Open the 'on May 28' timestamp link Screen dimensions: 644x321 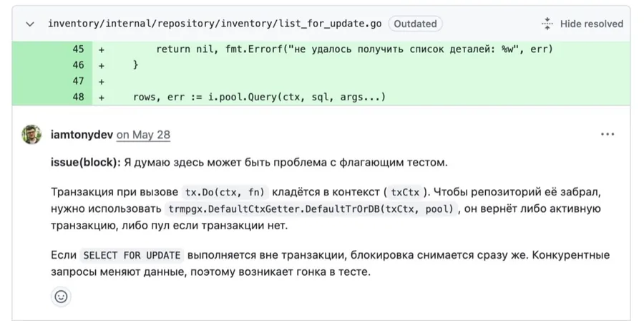pyautogui.click(x=143, y=135)
